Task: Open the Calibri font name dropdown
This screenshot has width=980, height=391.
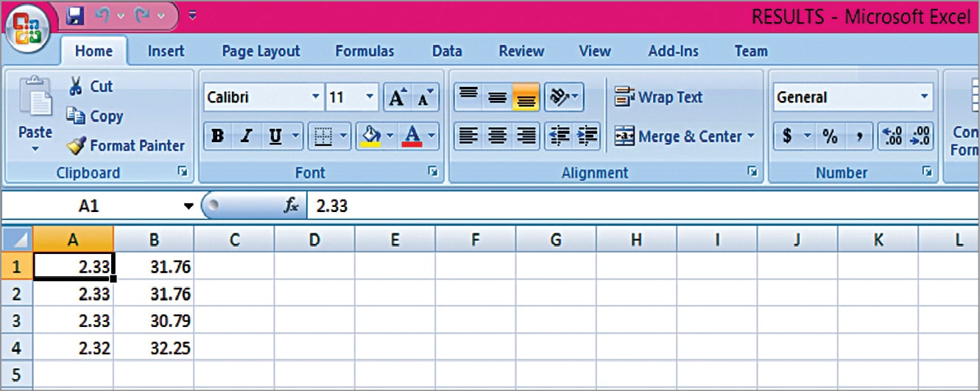Action: [315, 97]
